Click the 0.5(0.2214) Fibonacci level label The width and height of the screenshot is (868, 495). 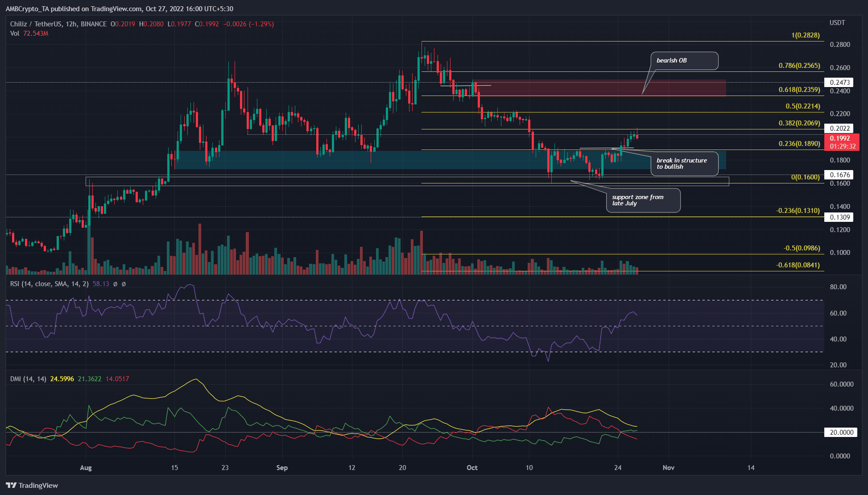click(x=803, y=107)
